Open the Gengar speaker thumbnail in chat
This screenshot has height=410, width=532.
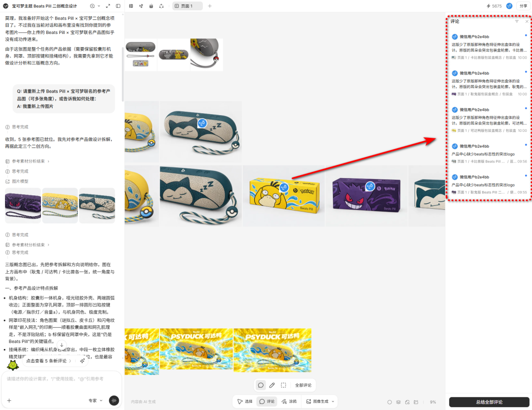click(23, 206)
